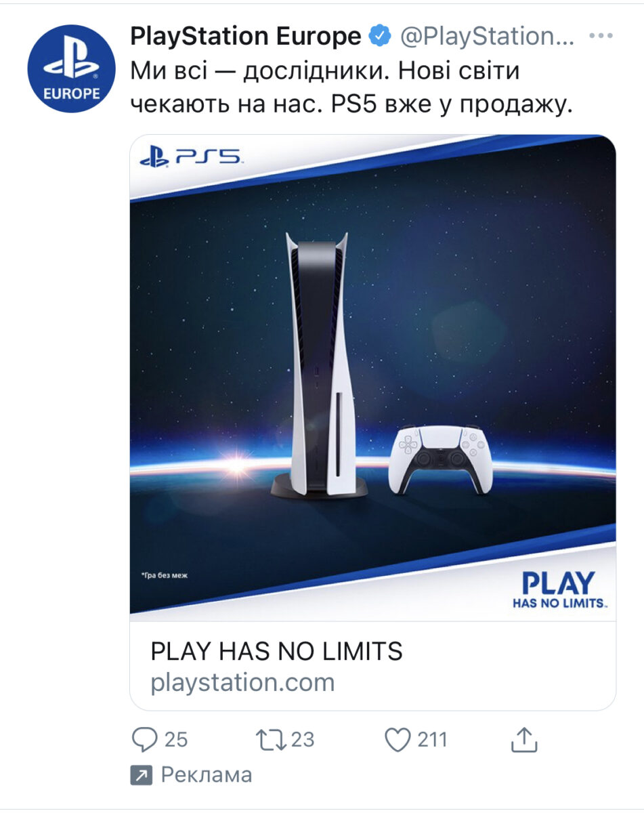Click the PLAY HAS NO LIMITS card title
644x813 pixels.
click(x=276, y=652)
